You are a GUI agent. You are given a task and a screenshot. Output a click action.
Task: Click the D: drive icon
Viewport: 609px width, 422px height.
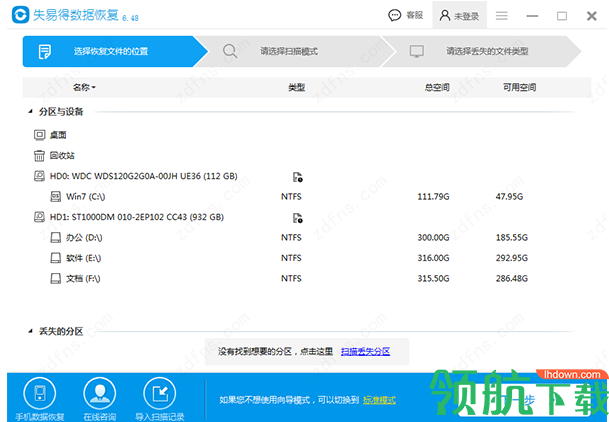(x=56, y=238)
